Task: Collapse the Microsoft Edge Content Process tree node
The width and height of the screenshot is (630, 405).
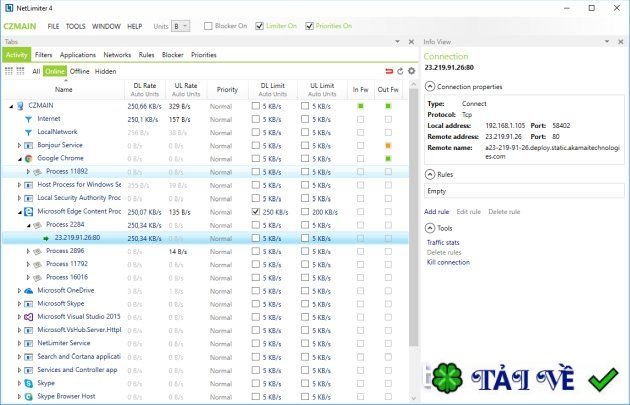Action: [x=19, y=211]
